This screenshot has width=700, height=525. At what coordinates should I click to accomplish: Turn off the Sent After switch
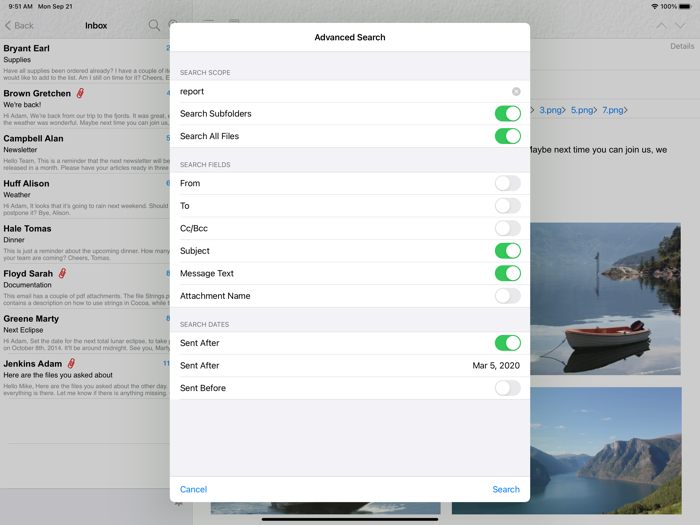pos(508,343)
